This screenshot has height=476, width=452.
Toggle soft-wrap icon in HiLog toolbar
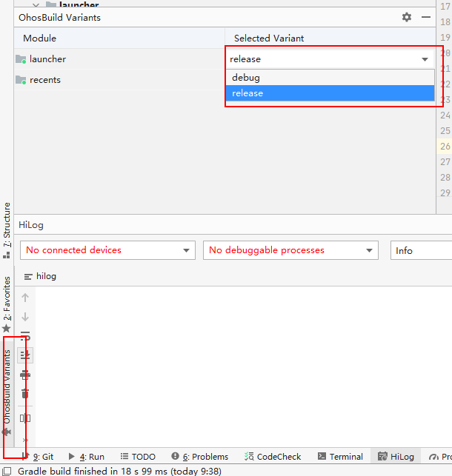(x=25, y=336)
